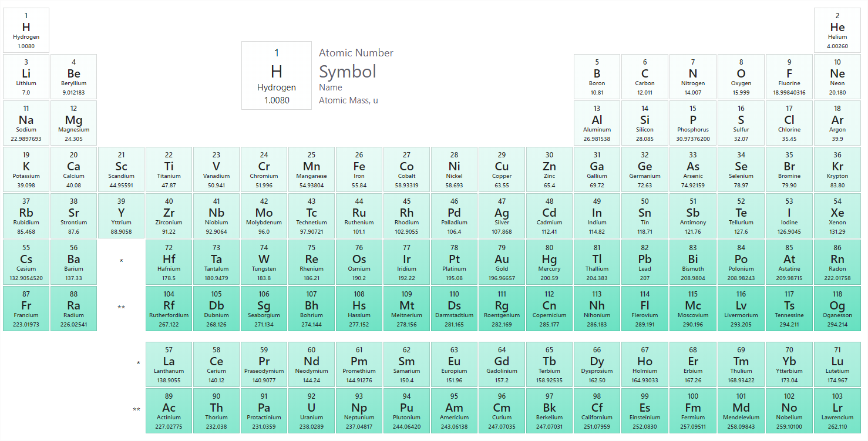This screenshot has width=868, height=441.
Task: Select the Chlorine element cell
Action: click(x=789, y=123)
